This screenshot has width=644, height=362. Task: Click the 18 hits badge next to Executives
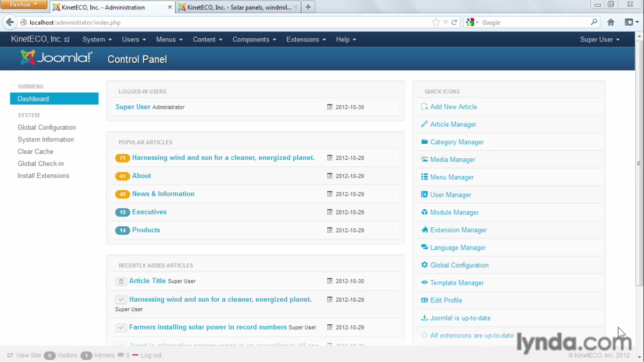tap(123, 213)
